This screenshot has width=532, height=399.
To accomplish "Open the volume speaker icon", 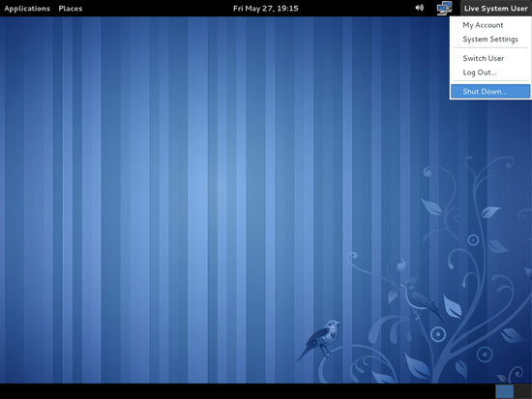I will (x=420, y=8).
